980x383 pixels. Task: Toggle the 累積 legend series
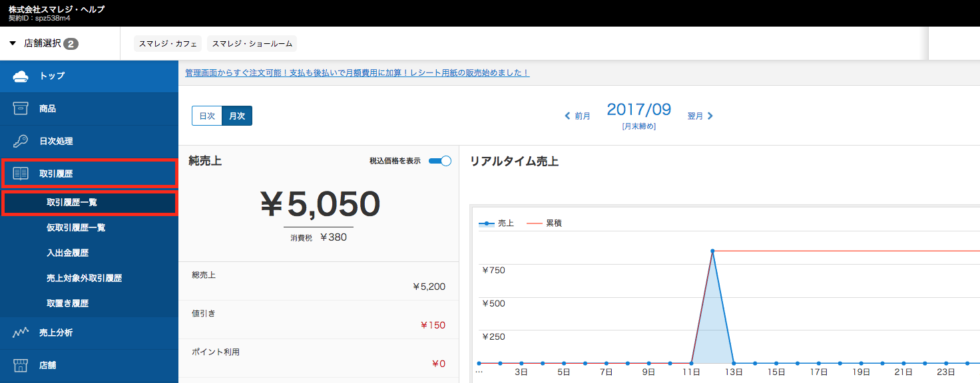coord(545,223)
